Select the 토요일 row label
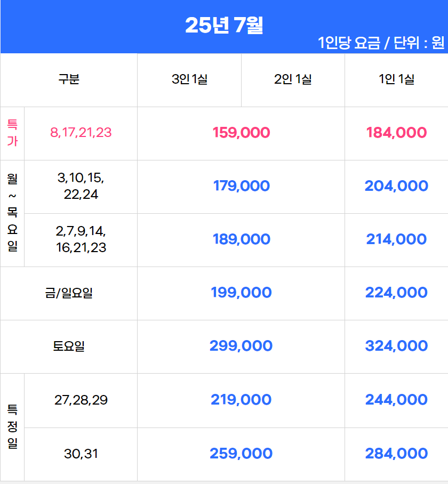Screen dimensions: 448x484 pos(69,346)
